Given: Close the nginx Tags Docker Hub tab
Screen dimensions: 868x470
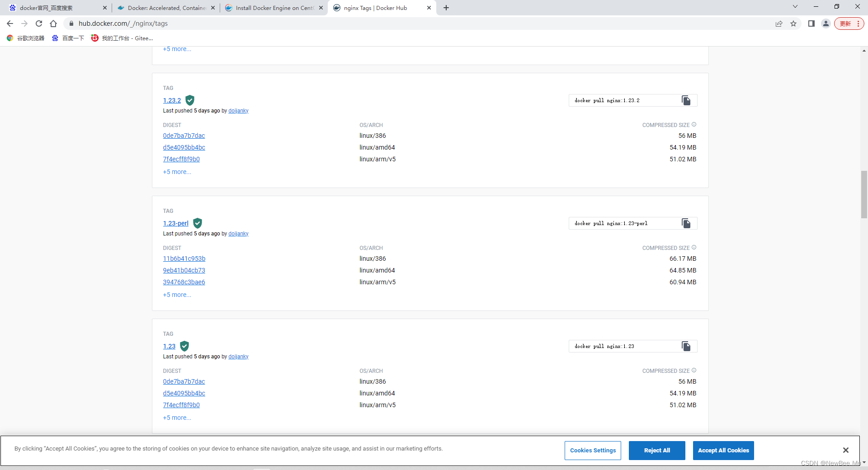Looking at the screenshot, I should [429, 8].
